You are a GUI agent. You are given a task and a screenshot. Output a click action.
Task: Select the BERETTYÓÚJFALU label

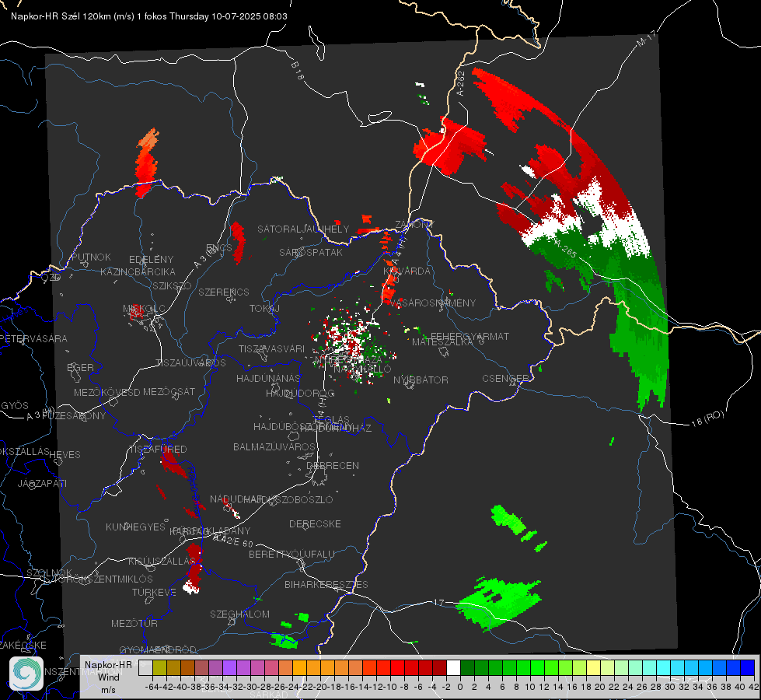click(x=291, y=554)
